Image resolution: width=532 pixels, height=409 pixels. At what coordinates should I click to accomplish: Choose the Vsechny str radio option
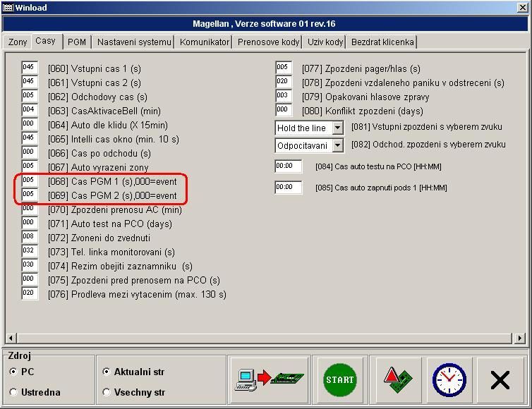[107, 392]
